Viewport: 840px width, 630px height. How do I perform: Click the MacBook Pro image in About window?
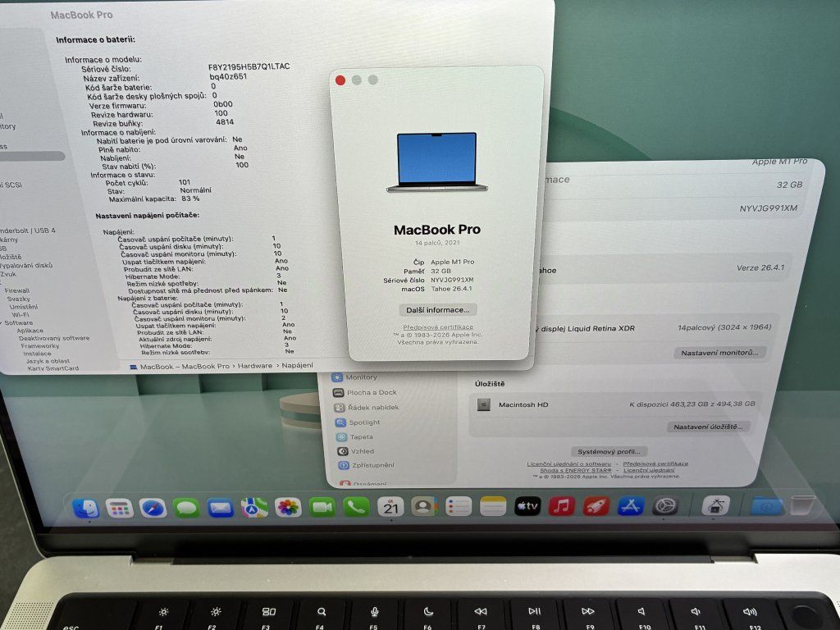(x=436, y=162)
